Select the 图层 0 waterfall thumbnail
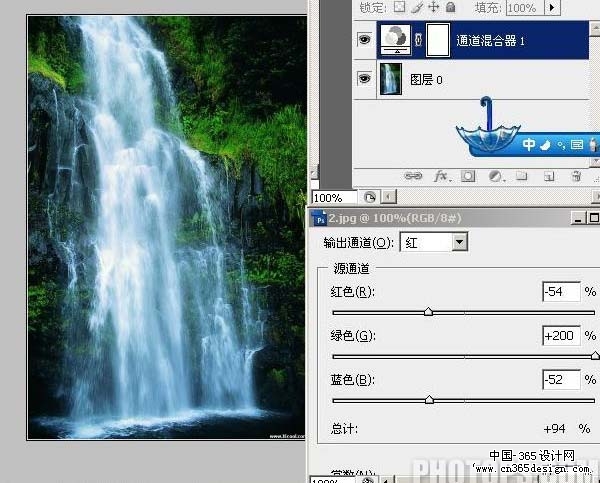The height and width of the screenshot is (483, 600). [390, 79]
